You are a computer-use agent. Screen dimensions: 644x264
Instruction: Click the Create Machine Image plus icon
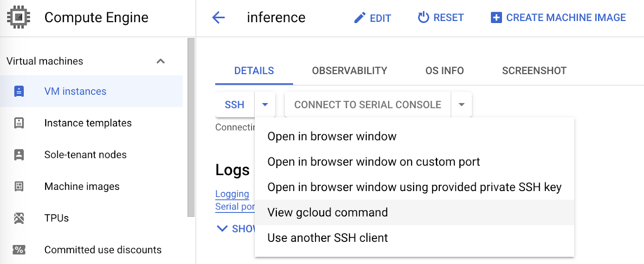click(x=496, y=18)
